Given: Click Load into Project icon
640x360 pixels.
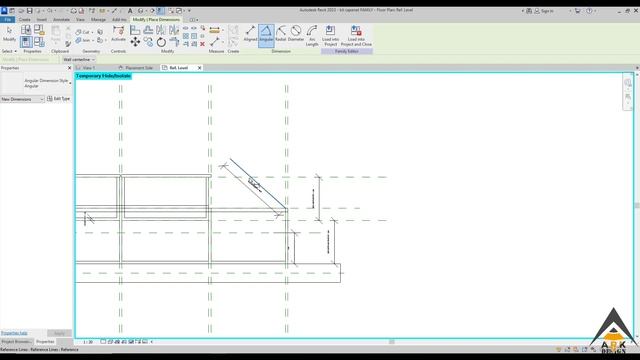Looking at the screenshot, I should point(330,36).
